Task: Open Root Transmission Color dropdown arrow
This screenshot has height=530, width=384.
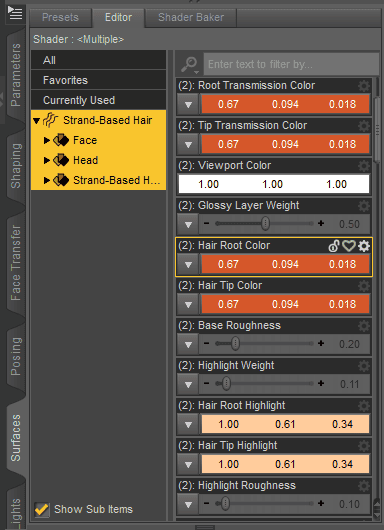Action: [x=188, y=104]
